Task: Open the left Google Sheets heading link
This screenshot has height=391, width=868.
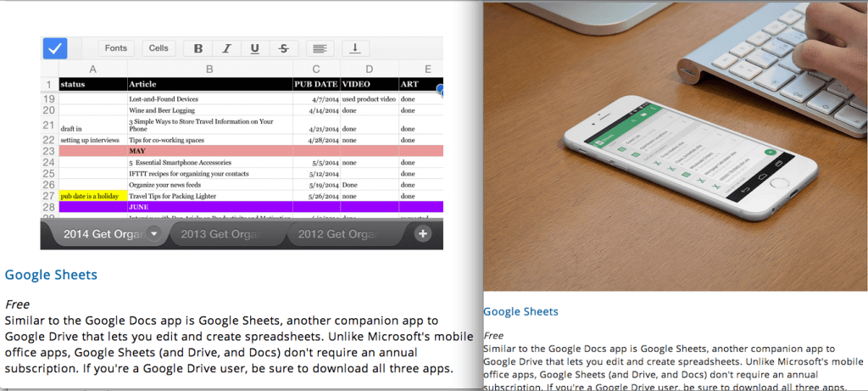Action: tap(51, 275)
